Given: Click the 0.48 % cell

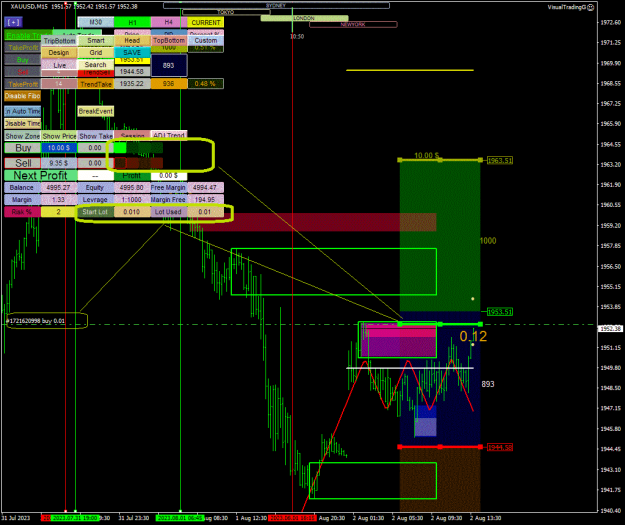Looking at the screenshot, I should point(206,84).
